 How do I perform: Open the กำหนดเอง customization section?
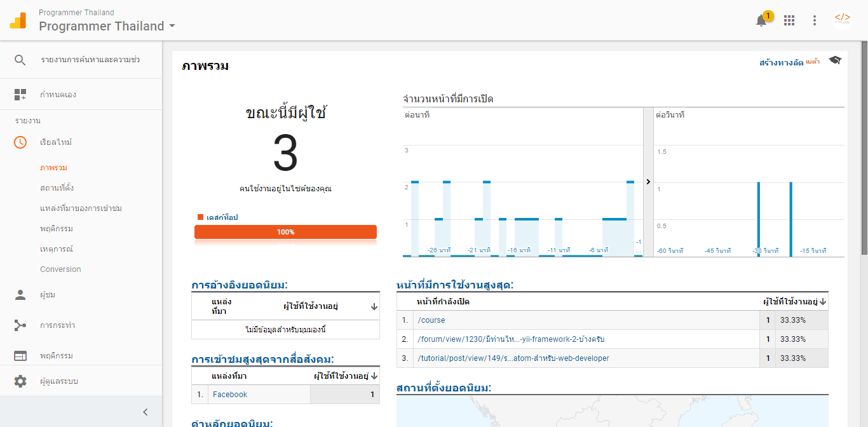58,95
